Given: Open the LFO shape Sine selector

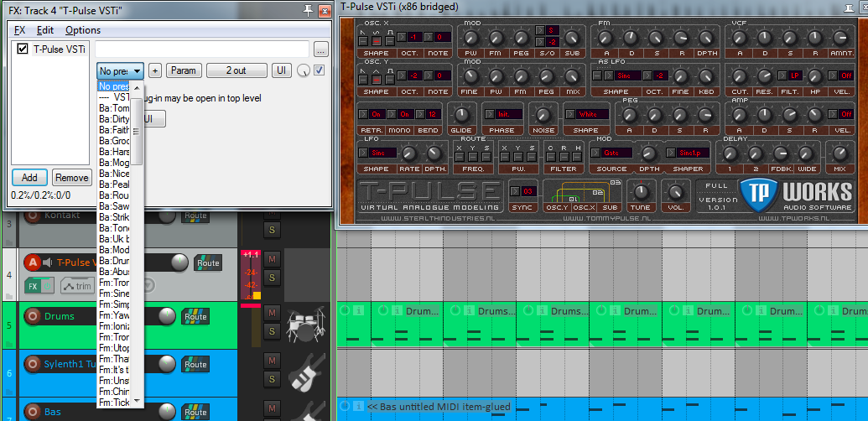Looking at the screenshot, I should point(382,153).
